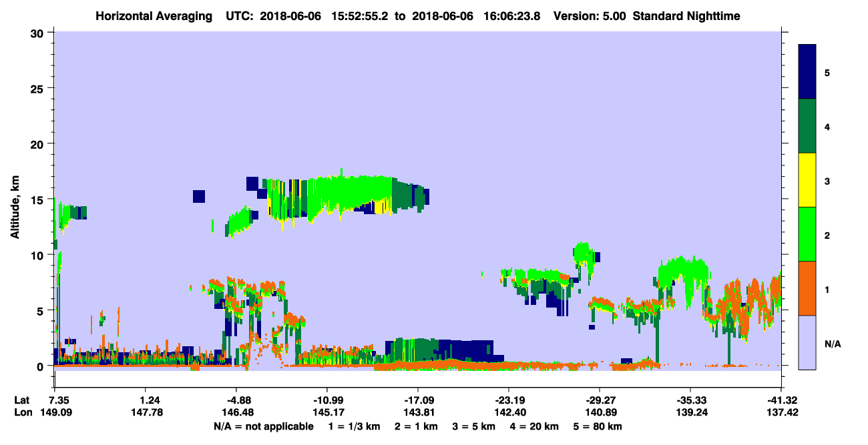Click the 5 km altitude tick label
The width and height of the screenshot is (868, 445).
(42, 310)
